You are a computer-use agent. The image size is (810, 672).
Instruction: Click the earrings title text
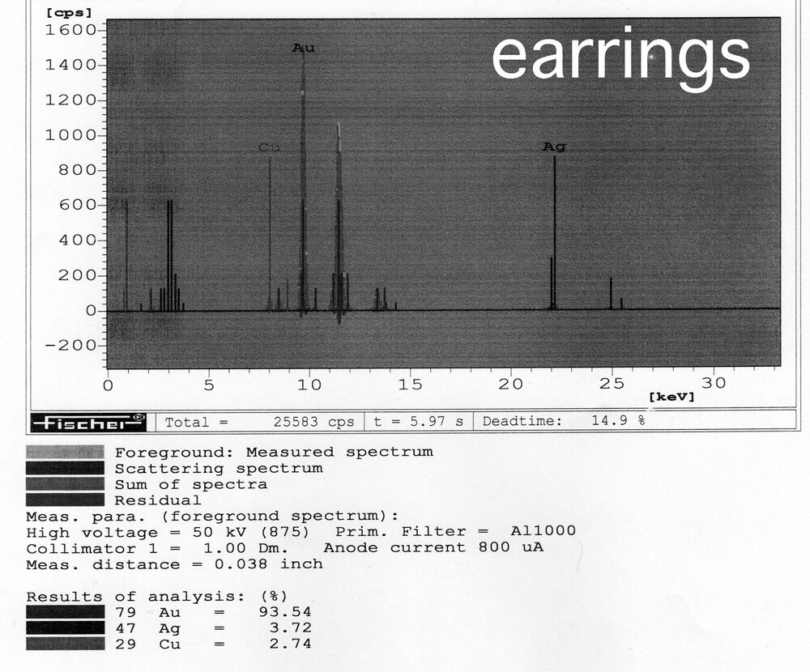tap(620, 55)
